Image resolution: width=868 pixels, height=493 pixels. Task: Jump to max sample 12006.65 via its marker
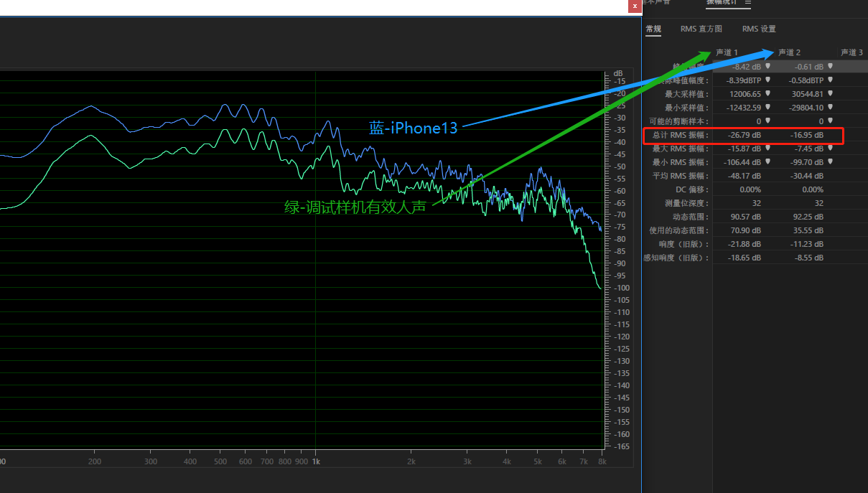coord(767,94)
